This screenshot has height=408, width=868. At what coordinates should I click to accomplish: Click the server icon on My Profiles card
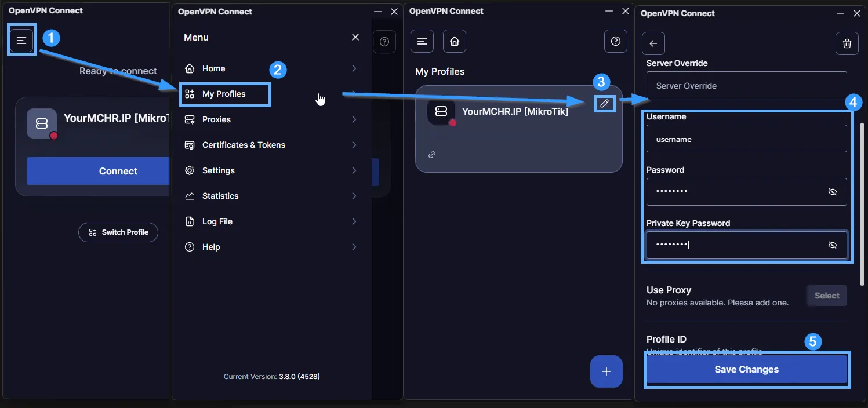441,111
